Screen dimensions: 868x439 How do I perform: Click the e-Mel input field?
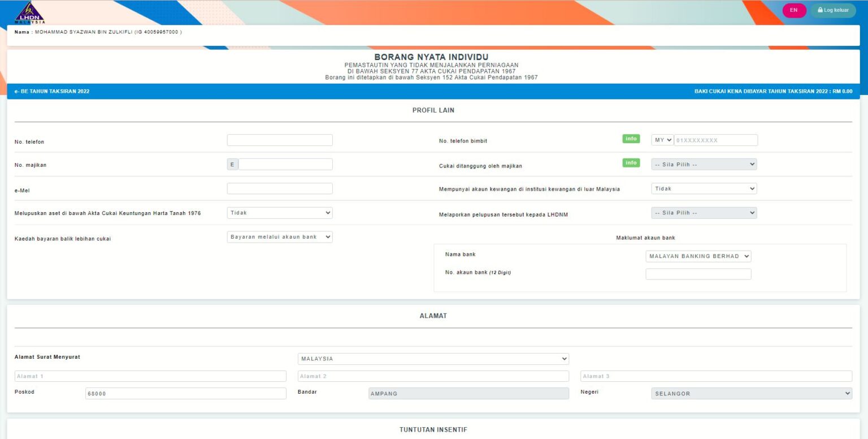pyautogui.click(x=279, y=188)
